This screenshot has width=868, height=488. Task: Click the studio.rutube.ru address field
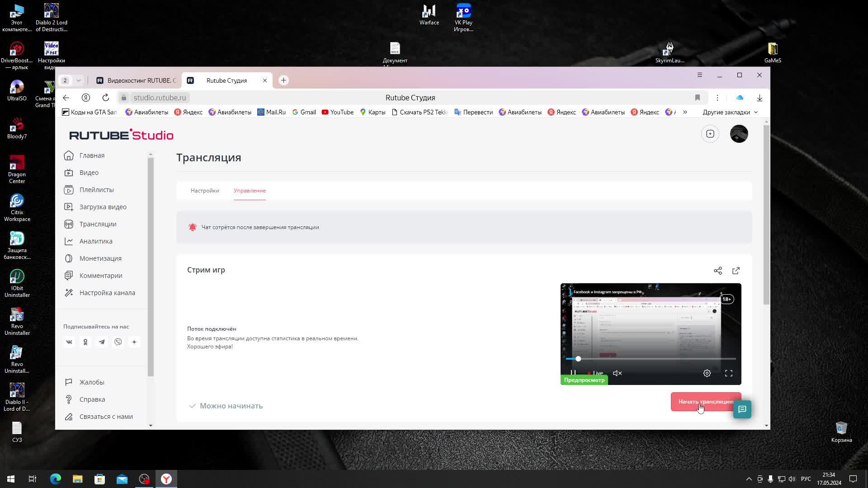pos(160,98)
